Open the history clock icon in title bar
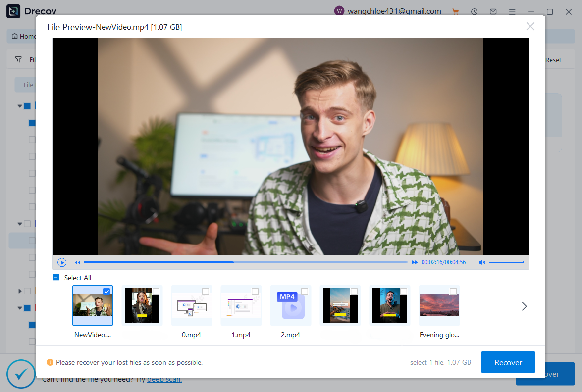The width and height of the screenshot is (582, 392). [x=474, y=12]
